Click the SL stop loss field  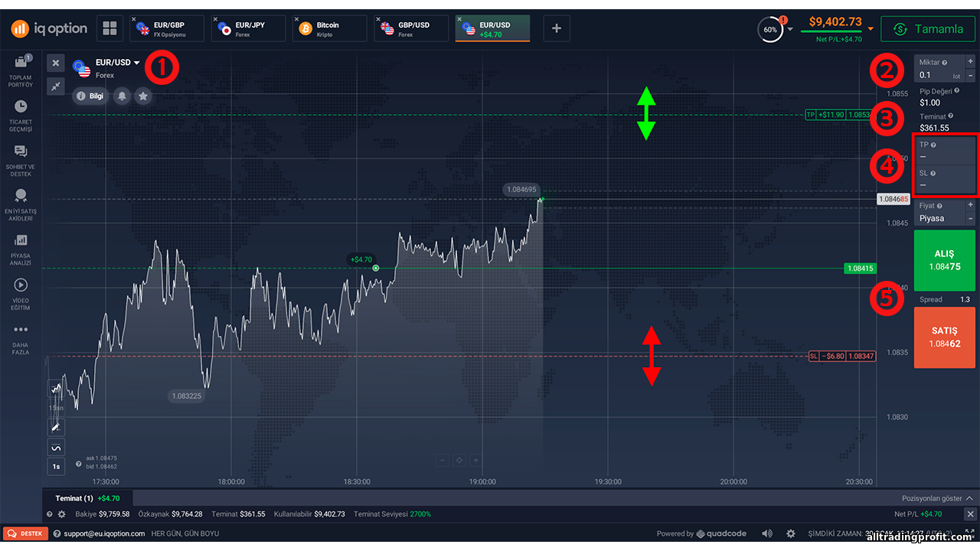945,179
